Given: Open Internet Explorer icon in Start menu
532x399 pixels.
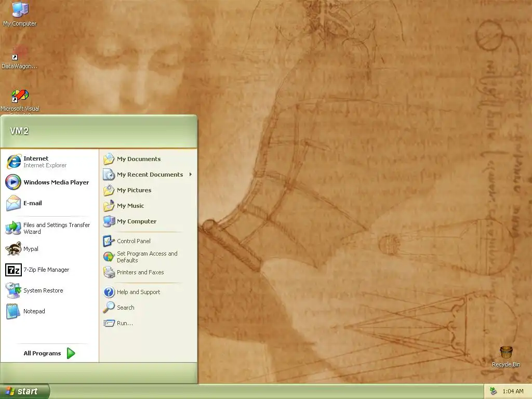Looking at the screenshot, I should tap(14, 162).
